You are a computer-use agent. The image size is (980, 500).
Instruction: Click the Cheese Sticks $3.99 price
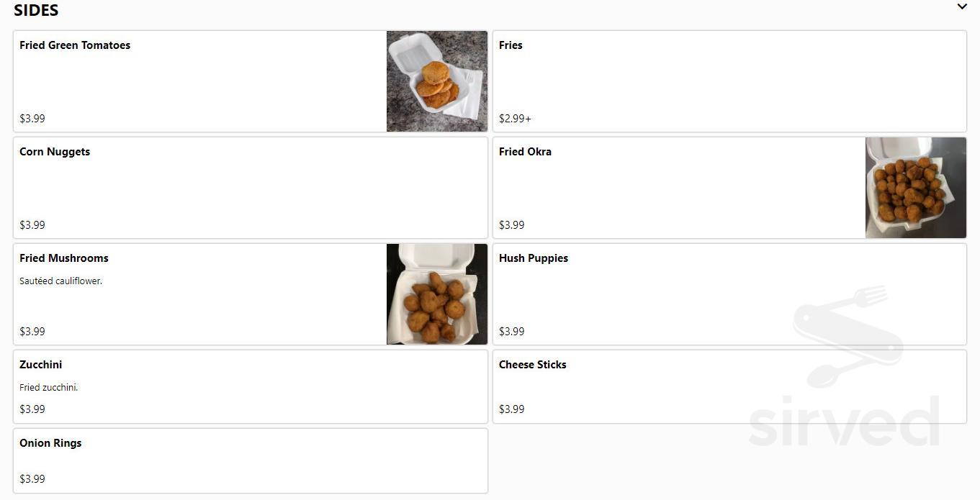[512, 409]
